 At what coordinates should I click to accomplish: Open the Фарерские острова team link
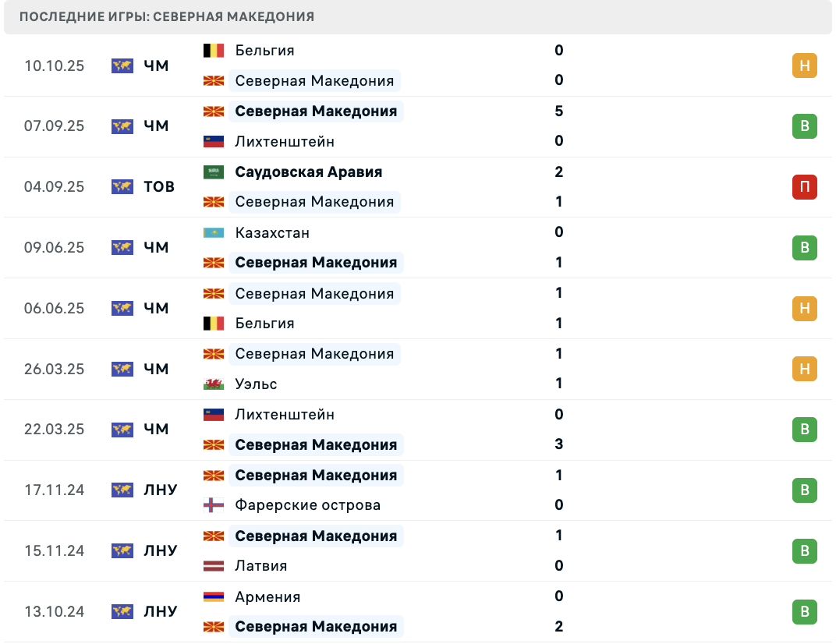click(x=308, y=505)
